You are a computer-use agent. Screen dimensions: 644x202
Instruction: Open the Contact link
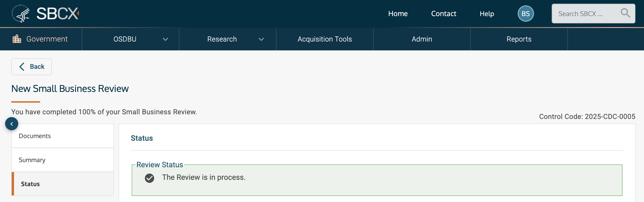[443, 14]
